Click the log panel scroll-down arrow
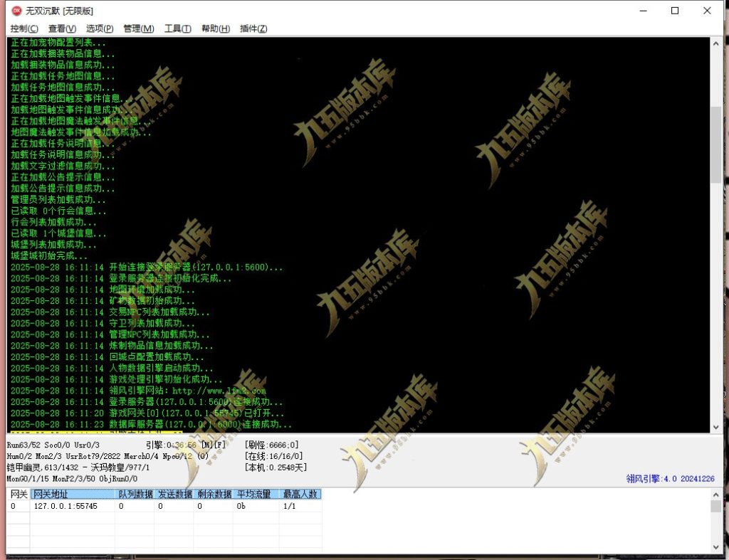Screen dimensions: 729x560 [x=715, y=426]
